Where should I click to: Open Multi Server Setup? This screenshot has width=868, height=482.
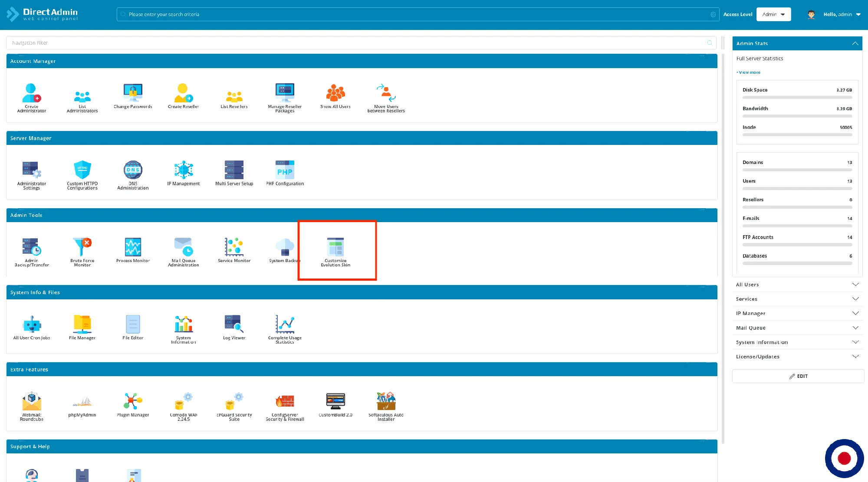click(x=234, y=173)
